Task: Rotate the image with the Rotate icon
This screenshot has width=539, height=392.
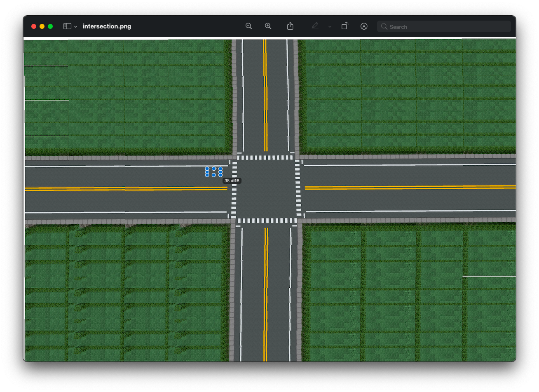Action: click(344, 26)
